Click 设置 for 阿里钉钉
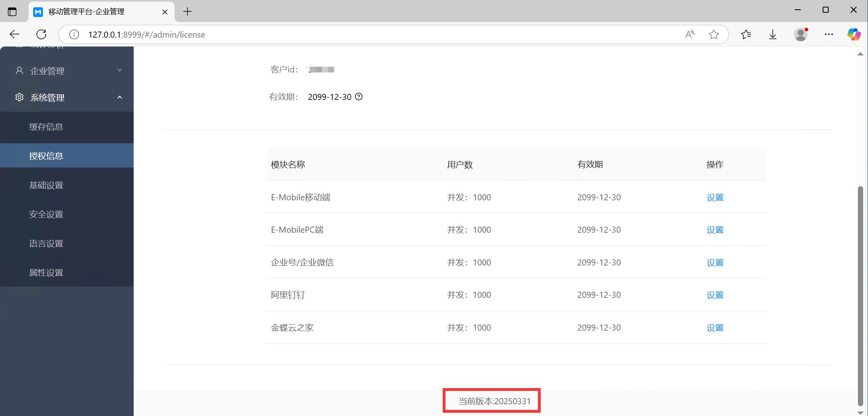Viewport: 868px width, 416px height. point(715,295)
